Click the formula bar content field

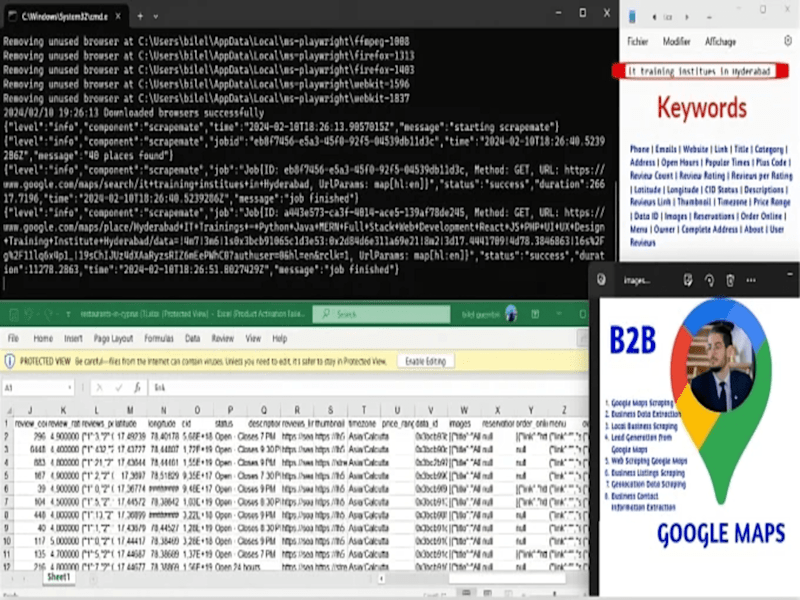pos(367,388)
